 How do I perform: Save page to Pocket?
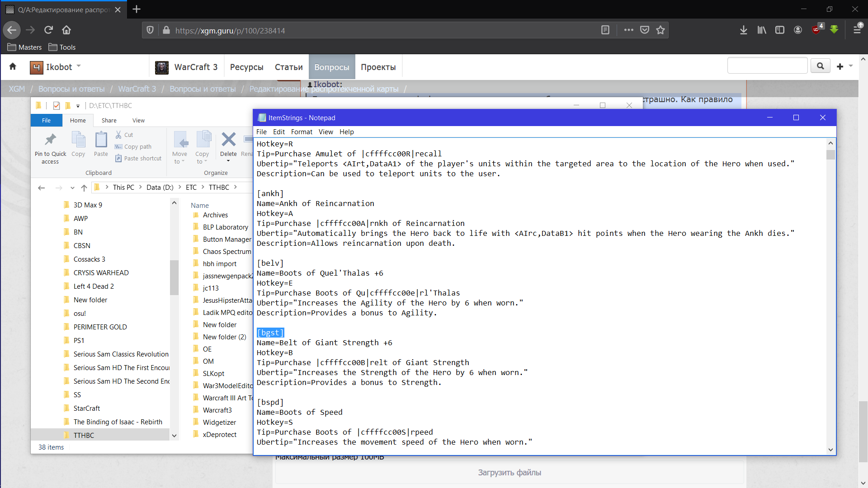pos(645,30)
